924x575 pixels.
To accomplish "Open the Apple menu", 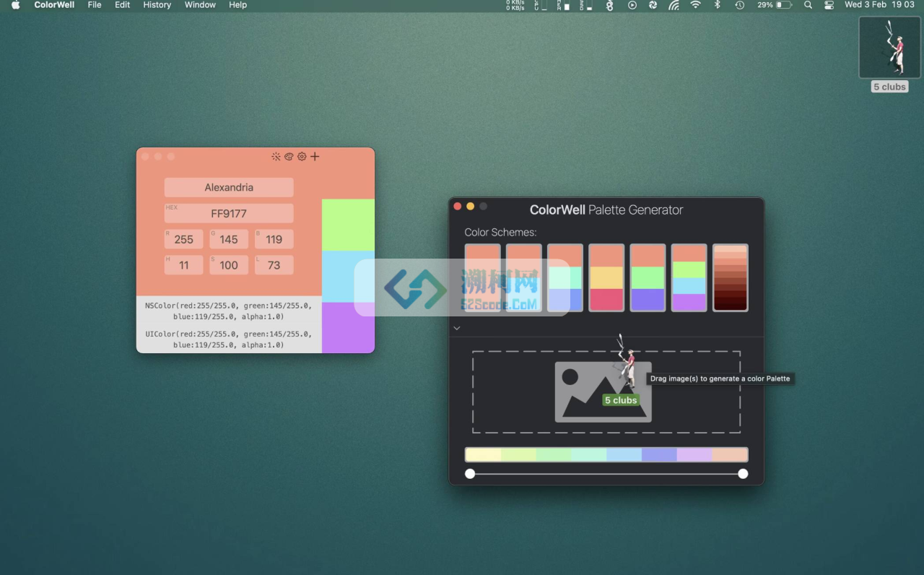I will pyautogui.click(x=15, y=5).
